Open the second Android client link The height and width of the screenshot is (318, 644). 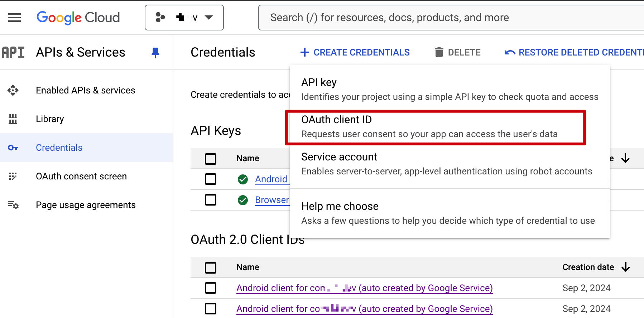[x=365, y=309]
